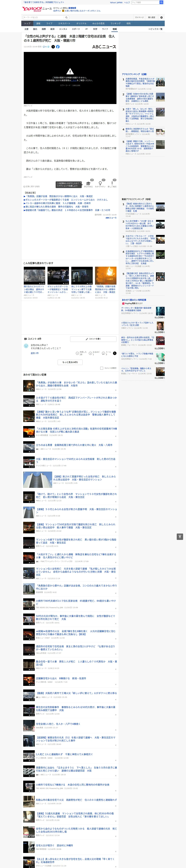This screenshot has height=868, width=186.
Task: Open related link ポルシェのスポーツカーが福島駅近くで全焼
Action: click(66, 200)
